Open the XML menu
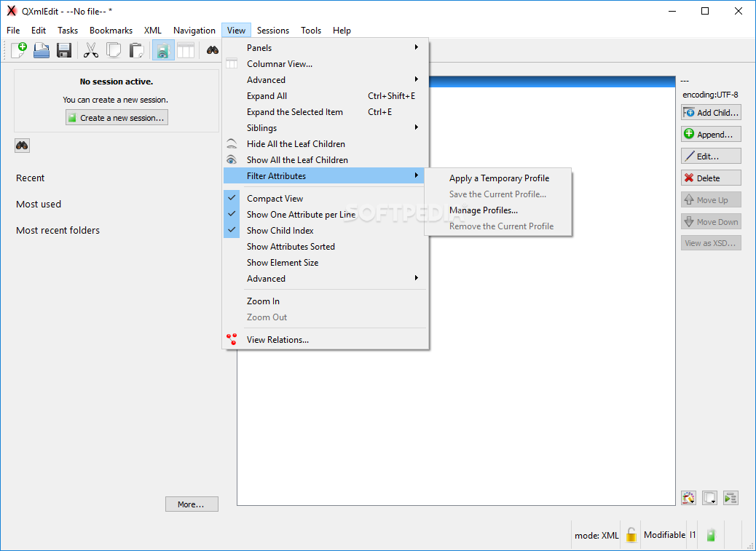 pos(153,31)
